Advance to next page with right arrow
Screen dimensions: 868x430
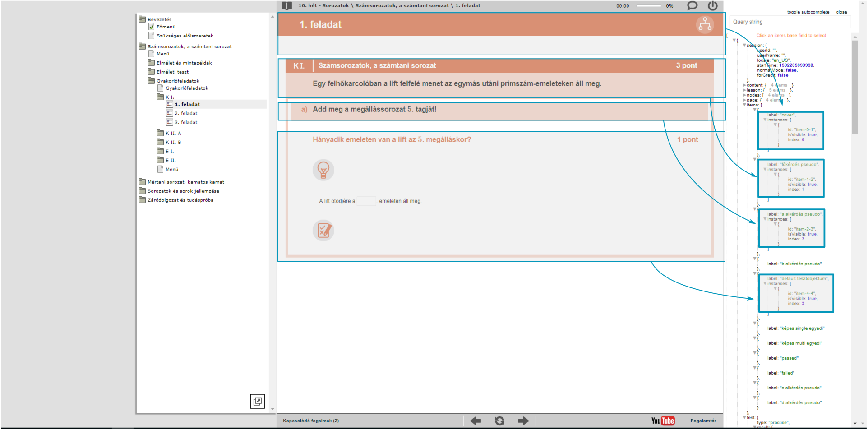523,421
